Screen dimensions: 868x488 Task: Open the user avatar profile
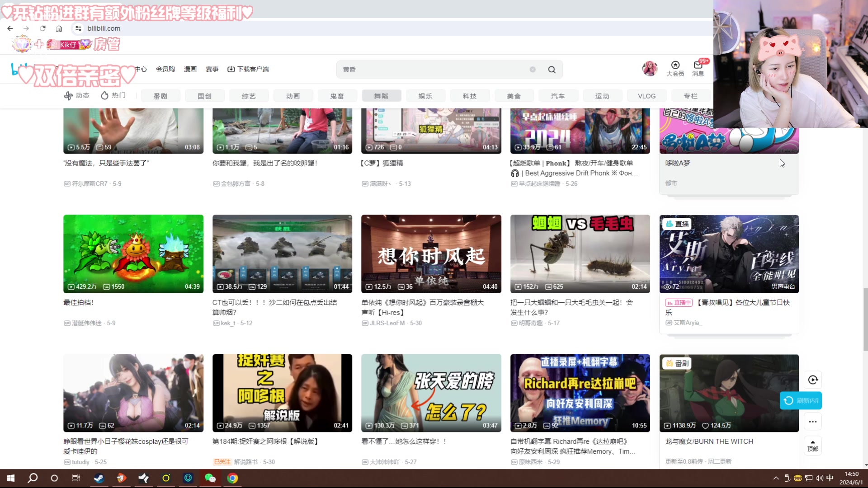coord(650,69)
